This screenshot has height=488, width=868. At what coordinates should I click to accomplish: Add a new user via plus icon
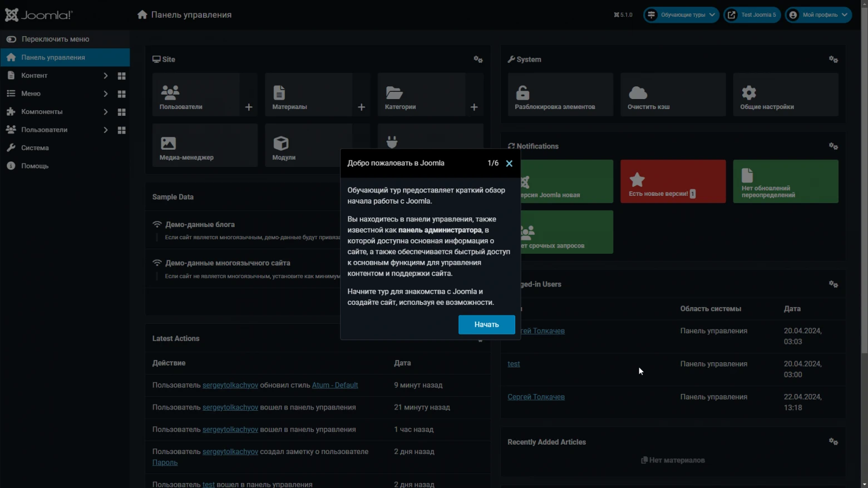[249, 107]
